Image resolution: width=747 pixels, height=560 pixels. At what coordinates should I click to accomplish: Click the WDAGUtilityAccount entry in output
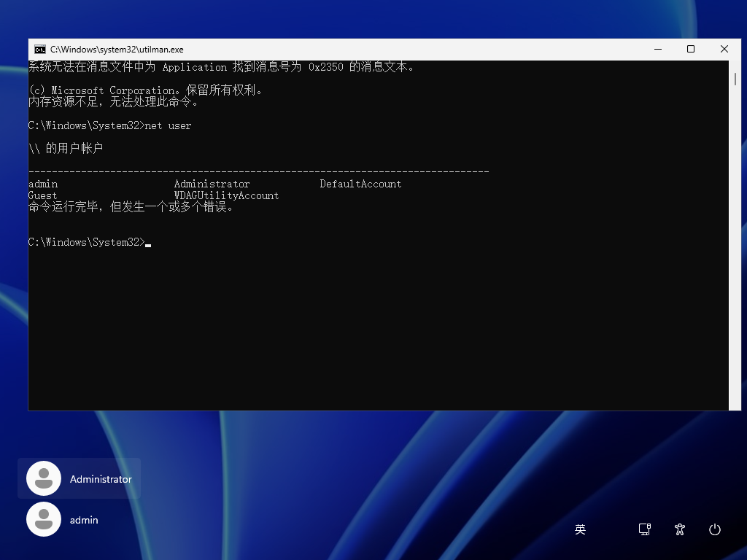click(x=226, y=195)
